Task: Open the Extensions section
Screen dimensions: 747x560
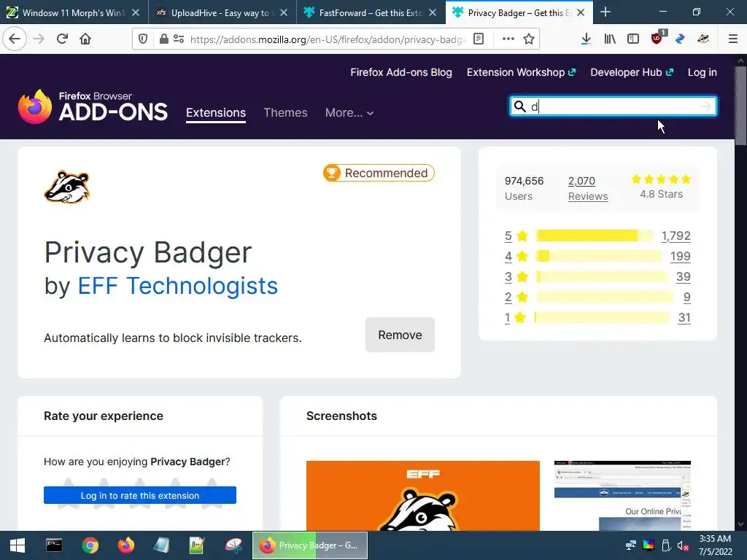Action: 216,113
